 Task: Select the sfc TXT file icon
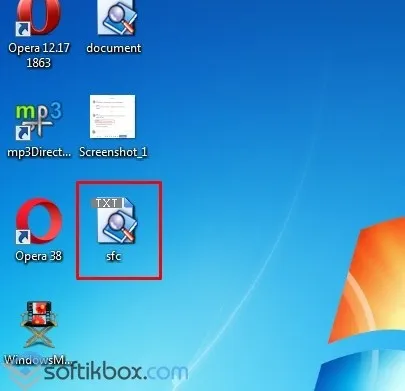click(115, 220)
